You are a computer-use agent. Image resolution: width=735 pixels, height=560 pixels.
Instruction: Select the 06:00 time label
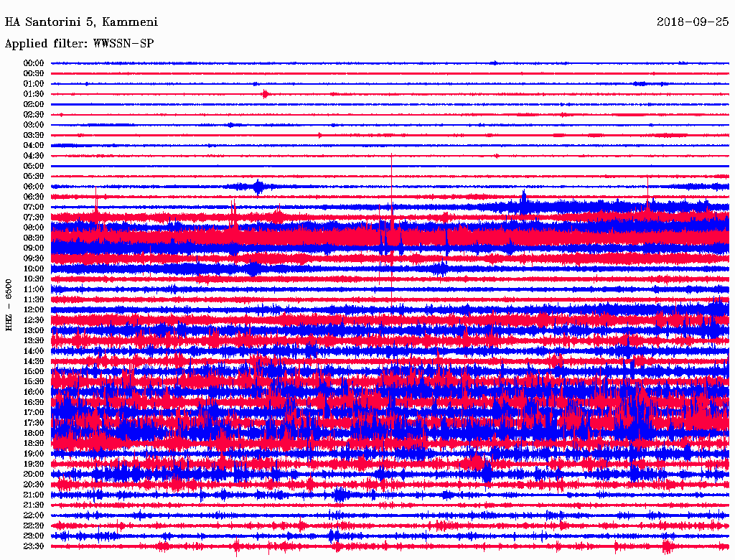tap(34, 187)
